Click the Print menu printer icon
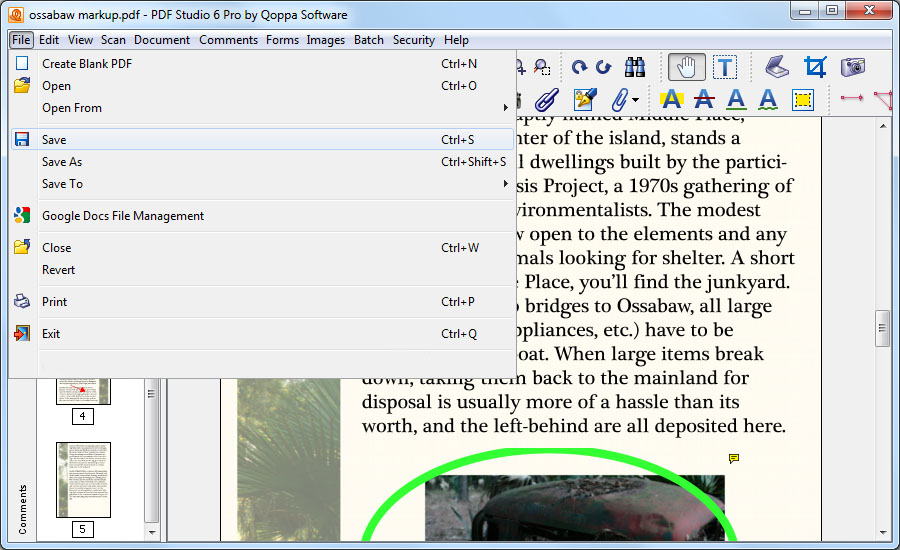The image size is (900, 550). [x=22, y=301]
